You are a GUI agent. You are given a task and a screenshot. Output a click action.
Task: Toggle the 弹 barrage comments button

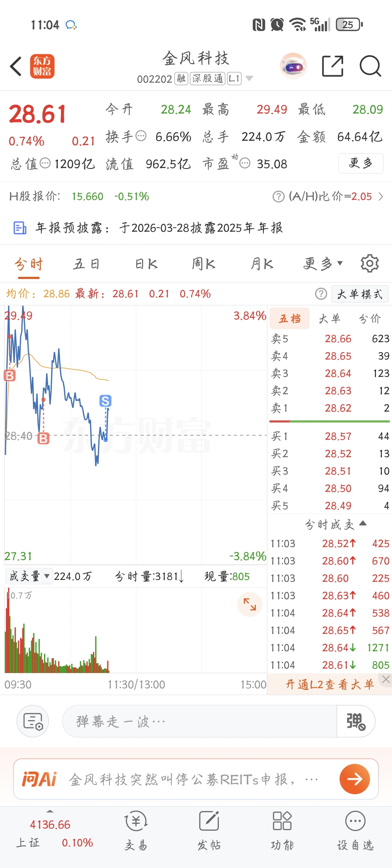(x=356, y=721)
